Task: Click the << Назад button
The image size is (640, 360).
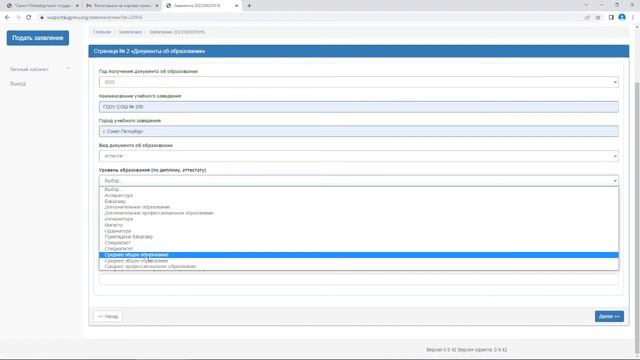Action: (108, 316)
